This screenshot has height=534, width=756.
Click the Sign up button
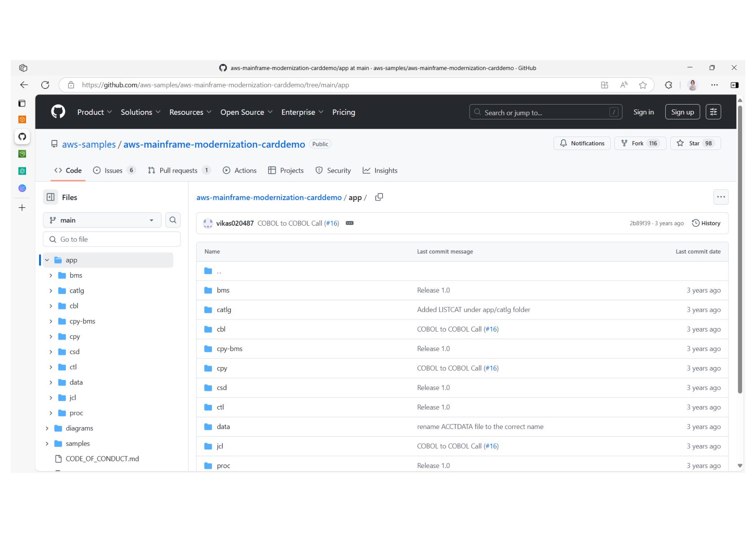(x=682, y=112)
